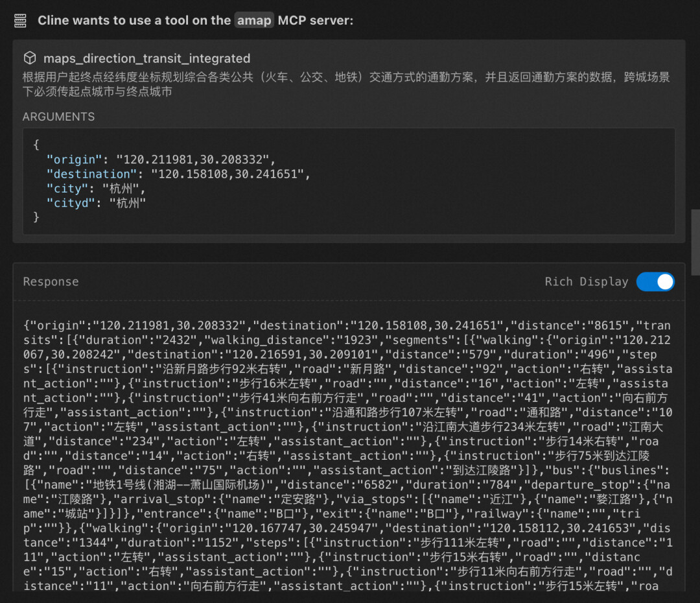The image size is (700, 603).
Task: Click the closing brace in arguments block
Action: pos(36,217)
